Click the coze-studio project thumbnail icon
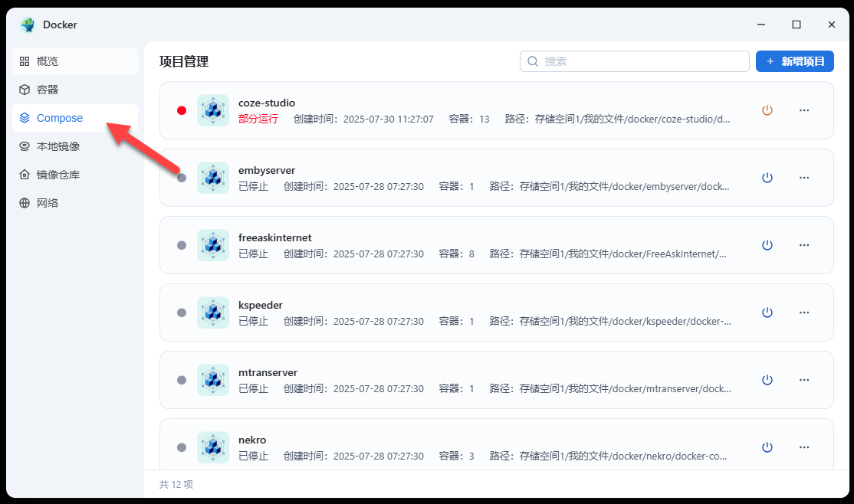The height and width of the screenshot is (504, 854). (x=212, y=110)
